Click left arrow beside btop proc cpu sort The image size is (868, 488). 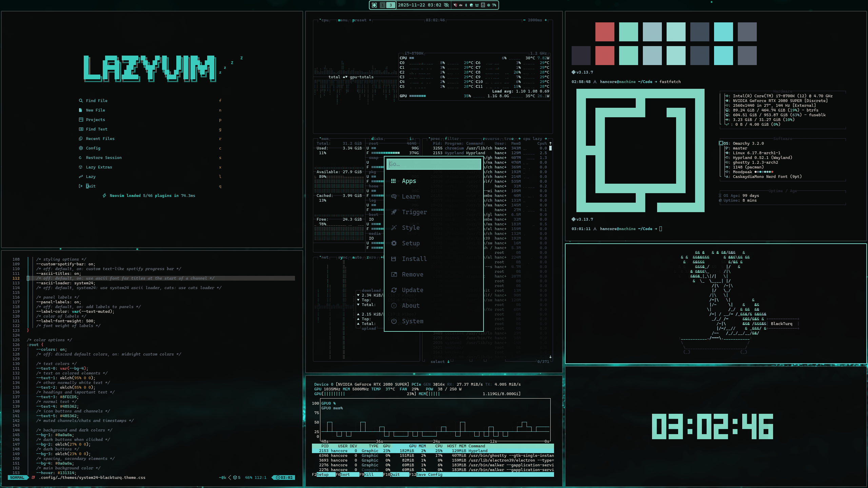(x=519, y=139)
